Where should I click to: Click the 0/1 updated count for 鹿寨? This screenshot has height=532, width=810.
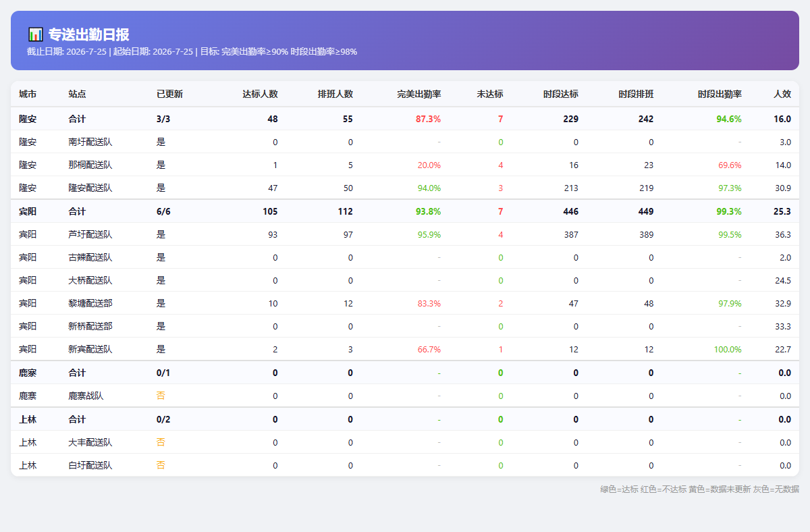click(164, 373)
